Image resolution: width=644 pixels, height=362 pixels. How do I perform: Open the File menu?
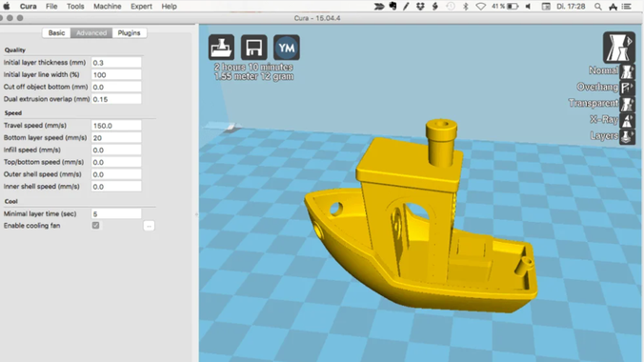(51, 6)
